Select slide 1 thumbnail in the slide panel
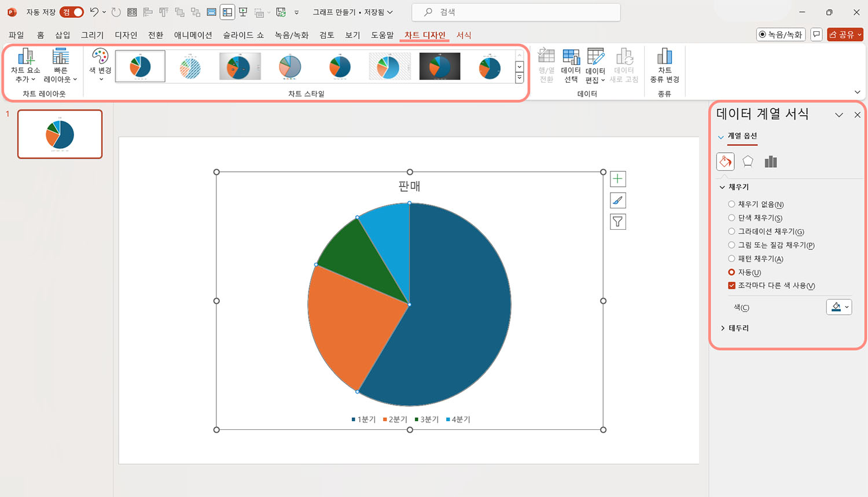The height and width of the screenshot is (497, 868). click(x=60, y=134)
